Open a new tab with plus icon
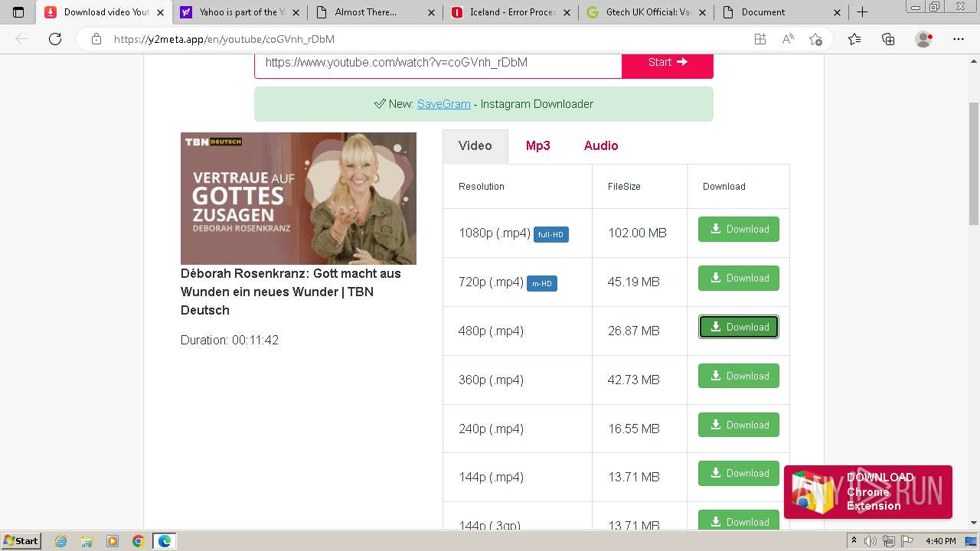 click(x=862, y=12)
